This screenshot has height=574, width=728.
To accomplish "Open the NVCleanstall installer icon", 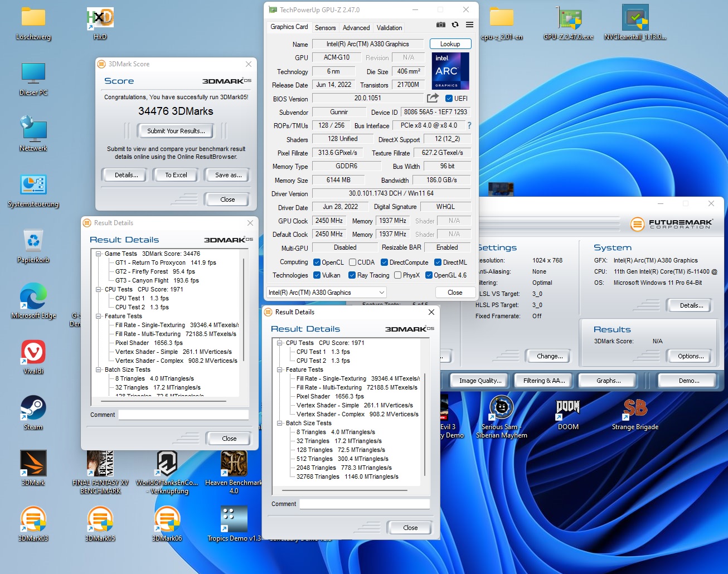I will click(635, 23).
